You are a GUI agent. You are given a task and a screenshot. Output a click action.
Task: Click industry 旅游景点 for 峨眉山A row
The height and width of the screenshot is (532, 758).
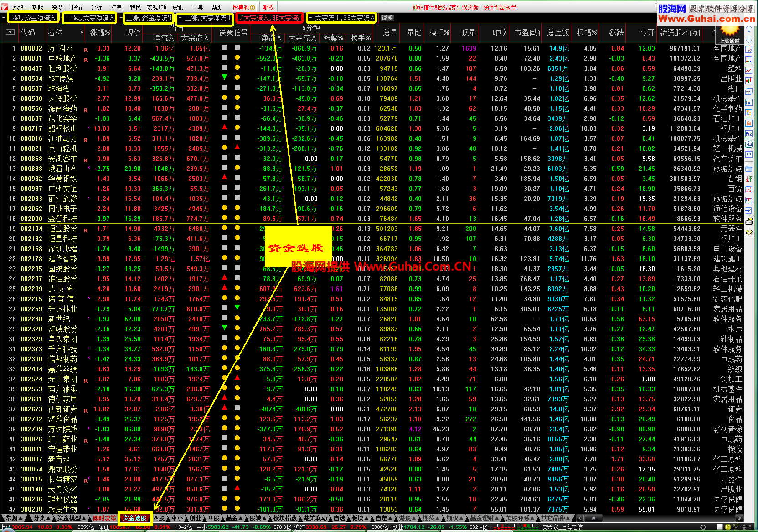[727, 169]
